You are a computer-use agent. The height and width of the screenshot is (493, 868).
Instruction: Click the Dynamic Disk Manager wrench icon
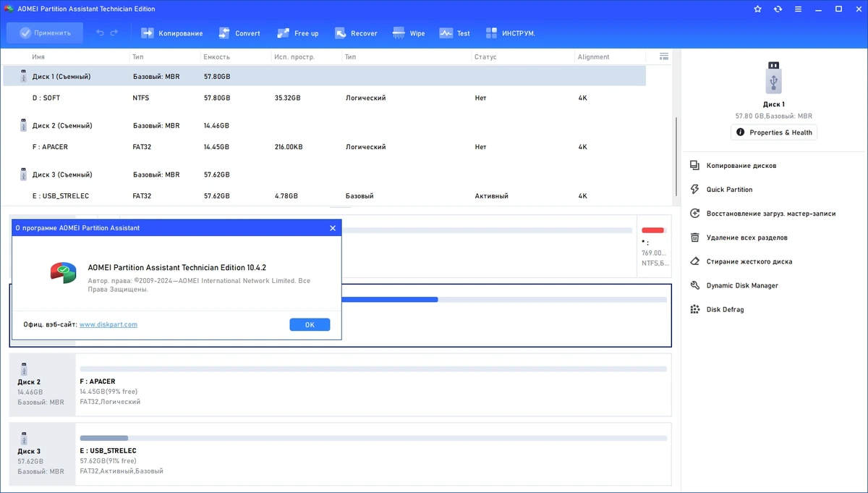(x=694, y=285)
